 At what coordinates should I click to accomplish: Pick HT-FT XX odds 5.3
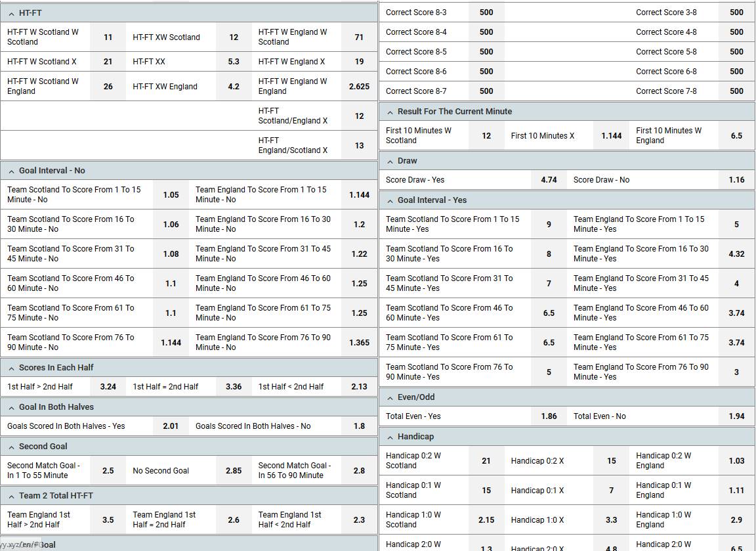[234, 62]
